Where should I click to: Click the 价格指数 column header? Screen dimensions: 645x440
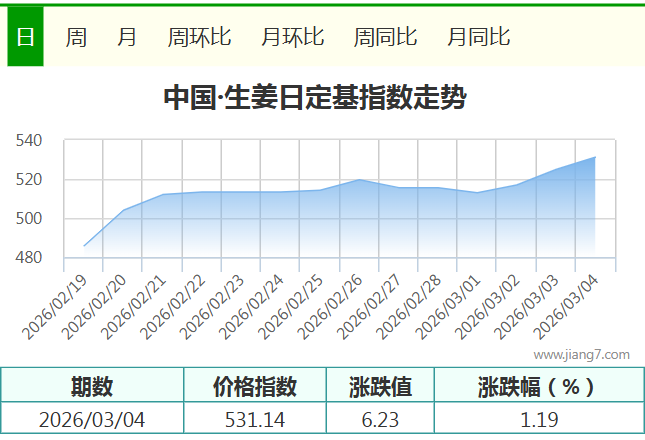coord(255,386)
